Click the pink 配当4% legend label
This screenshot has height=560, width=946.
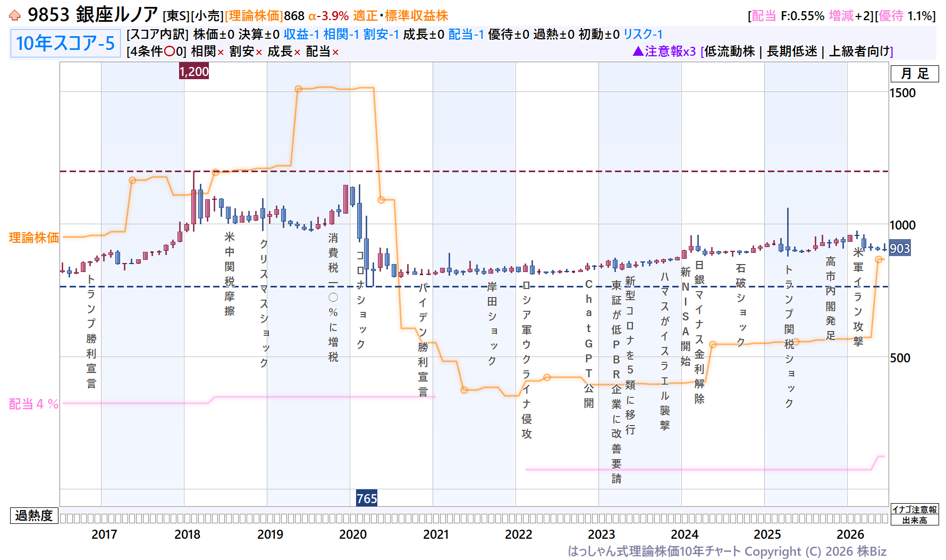(34, 404)
